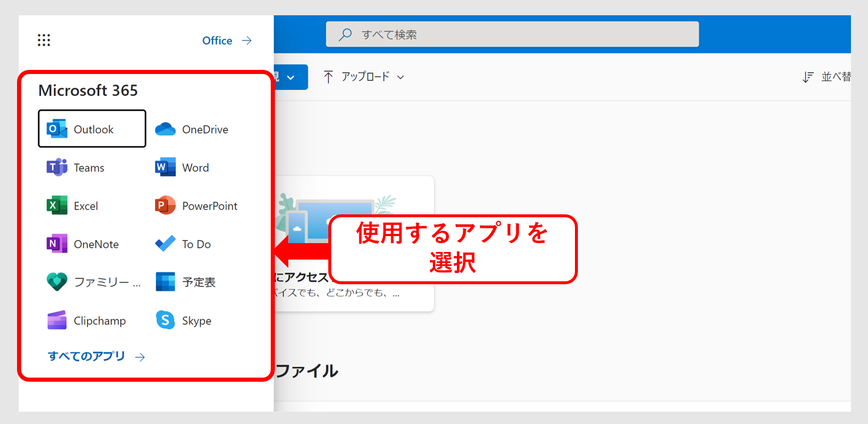This screenshot has width=868, height=424.
Task: Open the OneDrive app
Action: tap(192, 129)
